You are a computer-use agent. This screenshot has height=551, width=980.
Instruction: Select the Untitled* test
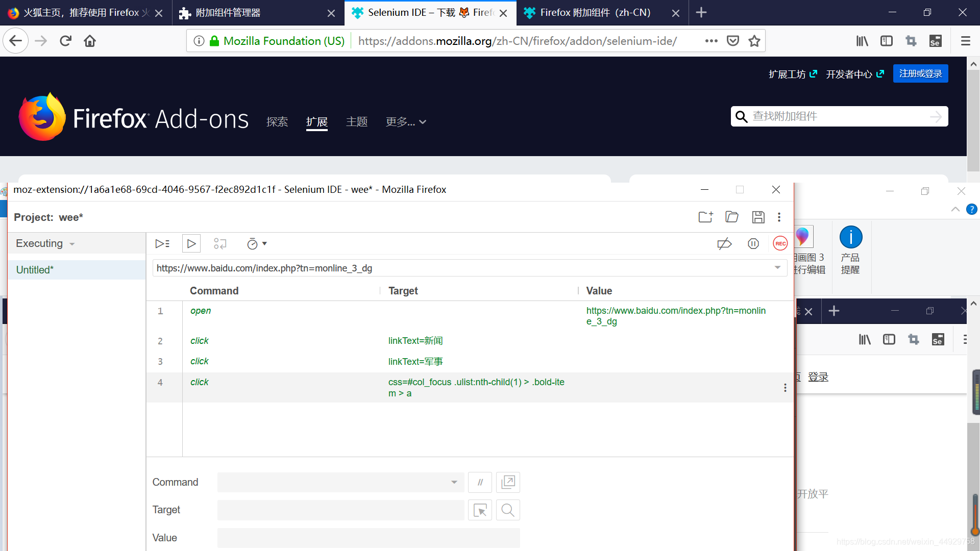pyautogui.click(x=77, y=270)
